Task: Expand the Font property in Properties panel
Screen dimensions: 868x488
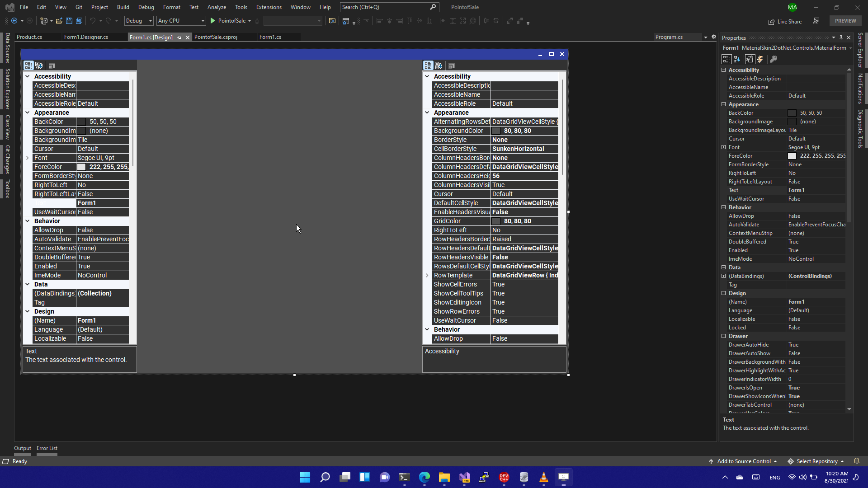Action: [724, 147]
